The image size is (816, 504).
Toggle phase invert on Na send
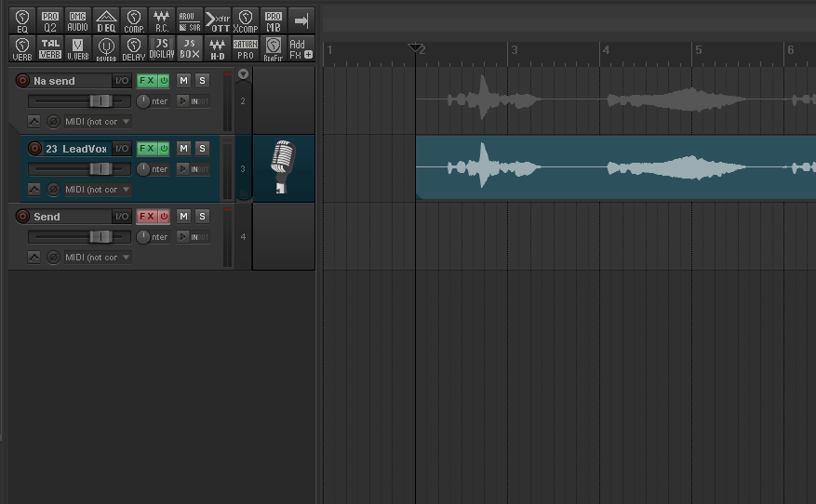coord(53,122)
